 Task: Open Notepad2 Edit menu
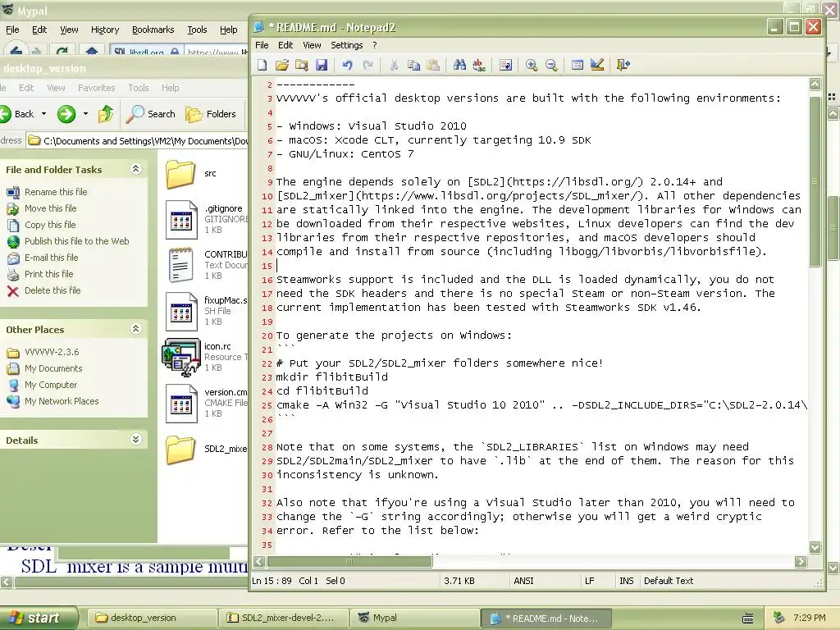[285, 45]
